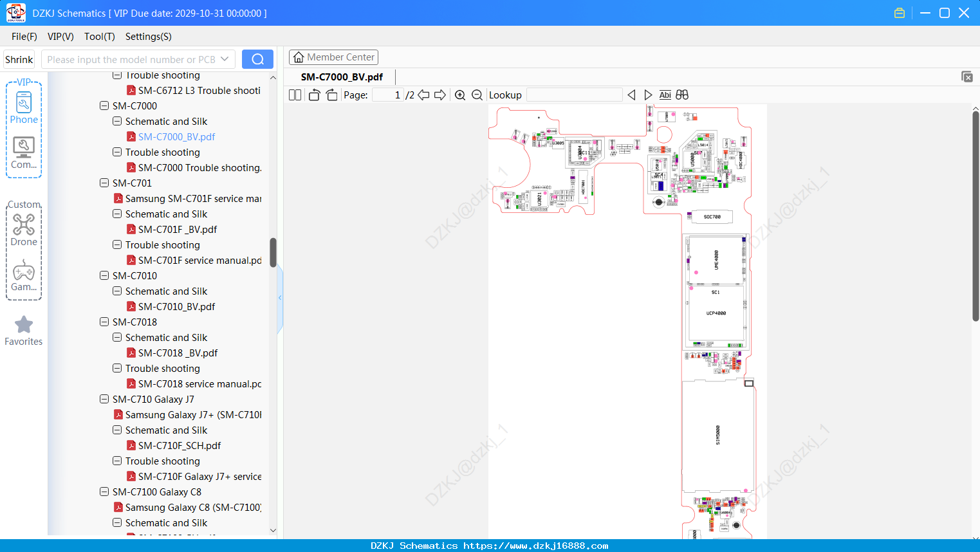Toggle the two-page split view icon
Screen dimensions: 980x552
coord(295,95)
